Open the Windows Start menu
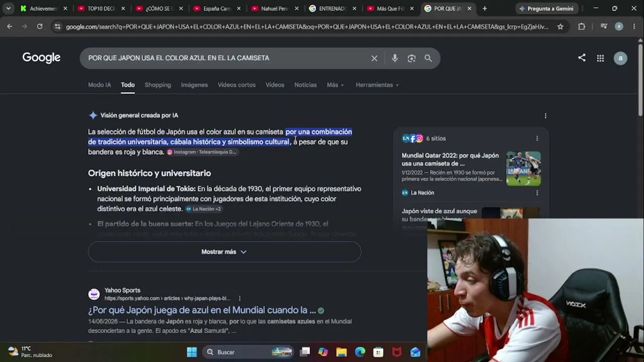The width and height of the screenshot is (644, 362). (192, 352)
